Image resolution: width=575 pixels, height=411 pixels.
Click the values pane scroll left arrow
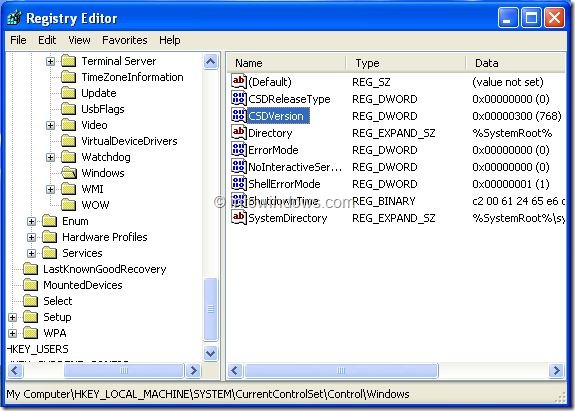click(x=235, y=370)
